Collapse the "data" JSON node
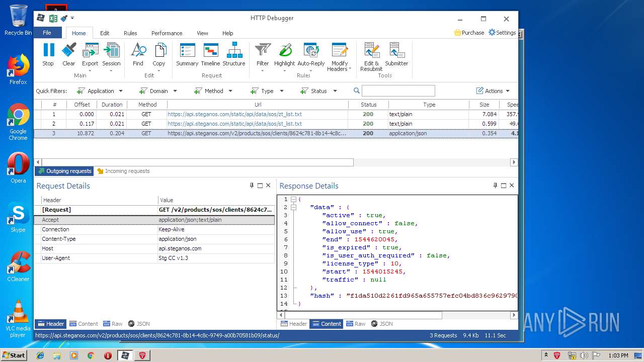Viewport: 644px width, 362px height. tap(293, 207)
